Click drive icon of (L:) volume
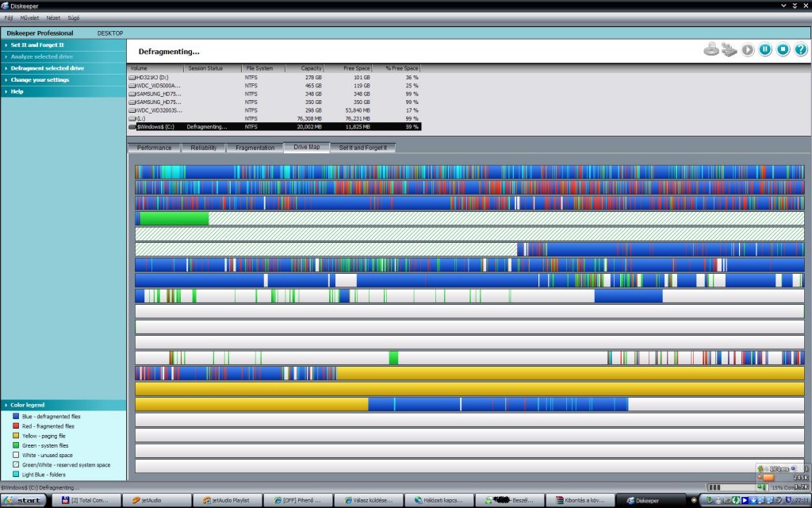The width and height of the screenshot is (812, 508). (132, 119)
